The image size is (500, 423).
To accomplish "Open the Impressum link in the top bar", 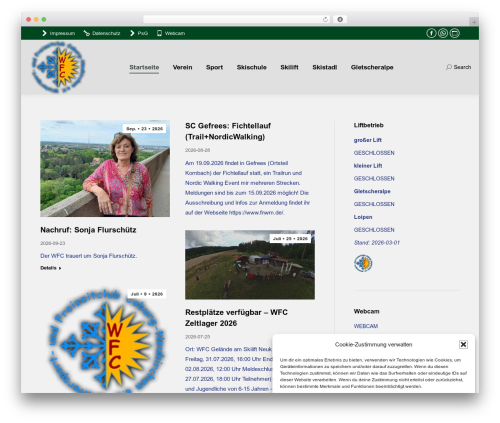I will (x=59, y=33).
